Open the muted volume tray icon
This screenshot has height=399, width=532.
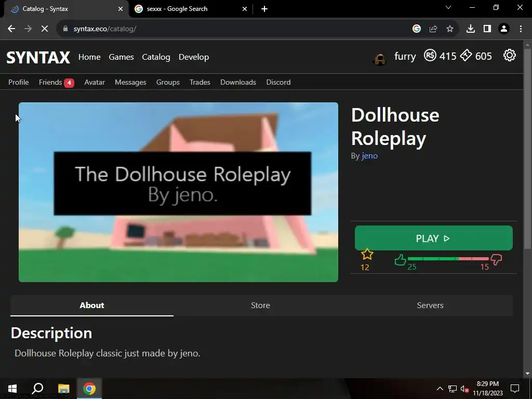464,389
